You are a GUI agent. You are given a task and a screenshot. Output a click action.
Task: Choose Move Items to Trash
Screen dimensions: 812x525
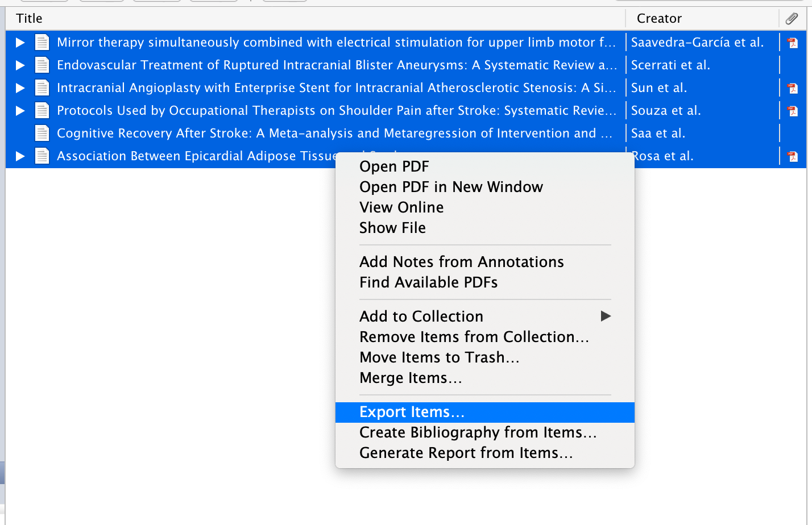click(x=439, y=357)
